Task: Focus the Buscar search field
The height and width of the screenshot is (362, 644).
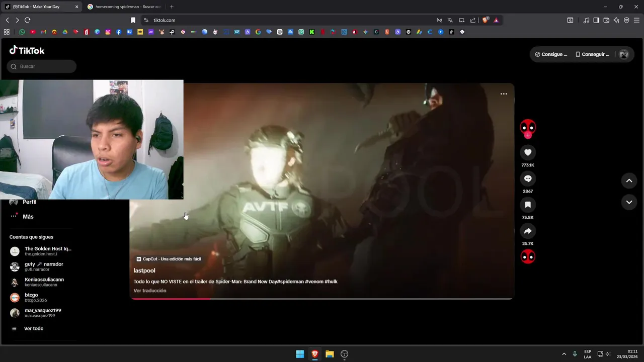Action: (42, 66)
